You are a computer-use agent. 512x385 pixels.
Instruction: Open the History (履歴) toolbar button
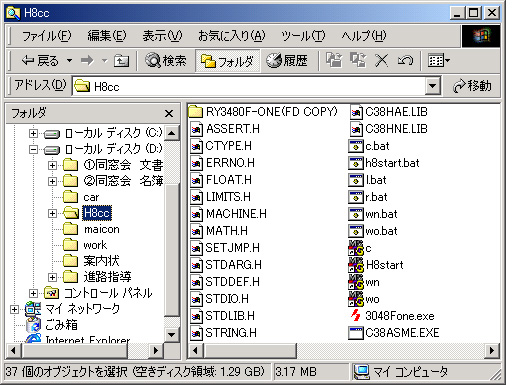[287, 61]
